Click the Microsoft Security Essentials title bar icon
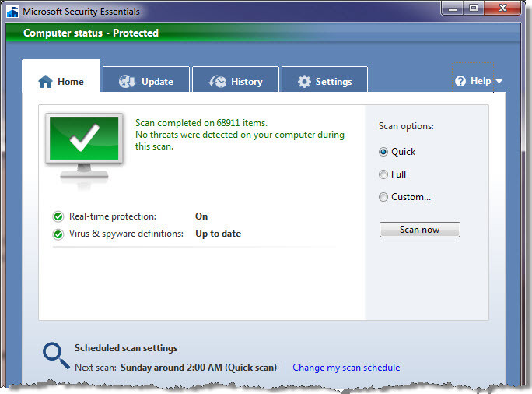Viewport: 532px width, 394px height. coord(13,12)
